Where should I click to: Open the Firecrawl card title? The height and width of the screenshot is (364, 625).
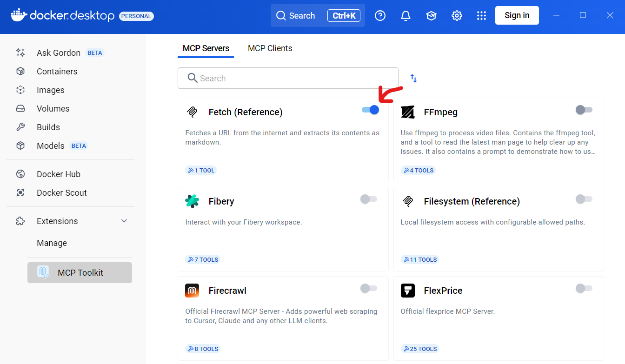[227, 291]
